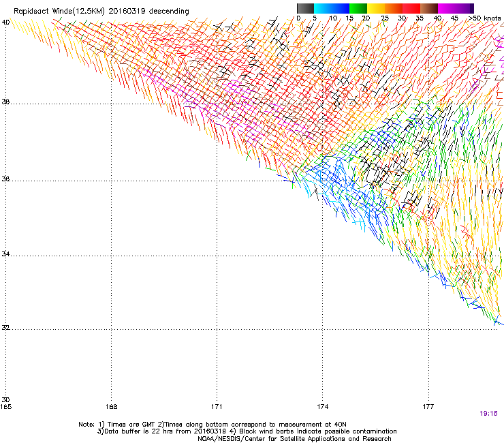Click legend tick label '25'
This screenshot has width=504, height=443.
(x=385, y=18)
